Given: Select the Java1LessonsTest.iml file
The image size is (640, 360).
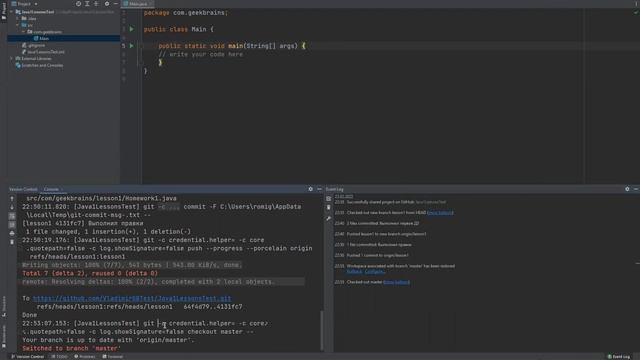Looking at the screenshot, I should click(x=43, y=52).
